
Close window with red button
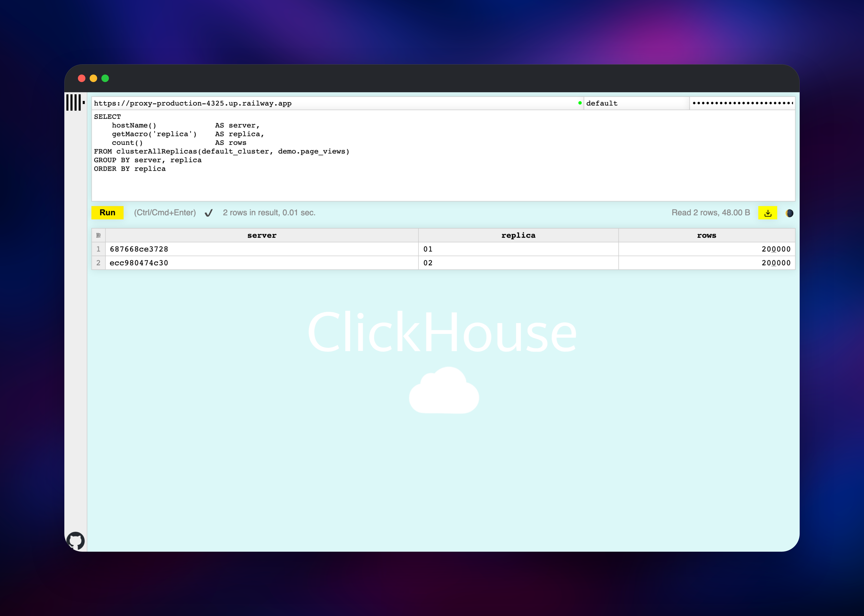point(82,78)
